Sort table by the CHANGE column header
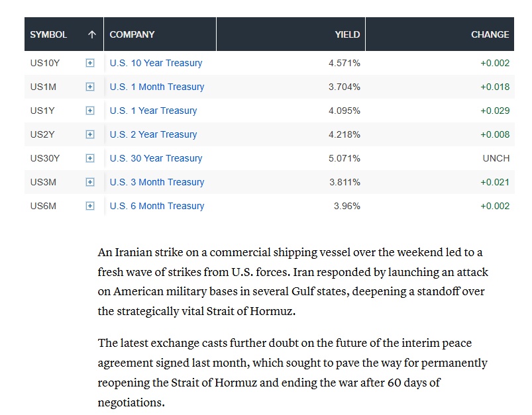 490,34
